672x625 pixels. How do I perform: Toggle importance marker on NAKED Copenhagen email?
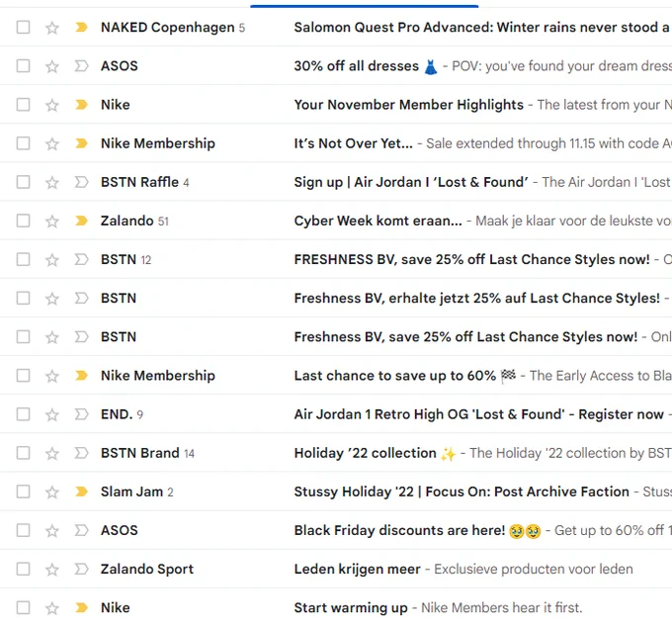pyautogui.click(x=81, y=28)
